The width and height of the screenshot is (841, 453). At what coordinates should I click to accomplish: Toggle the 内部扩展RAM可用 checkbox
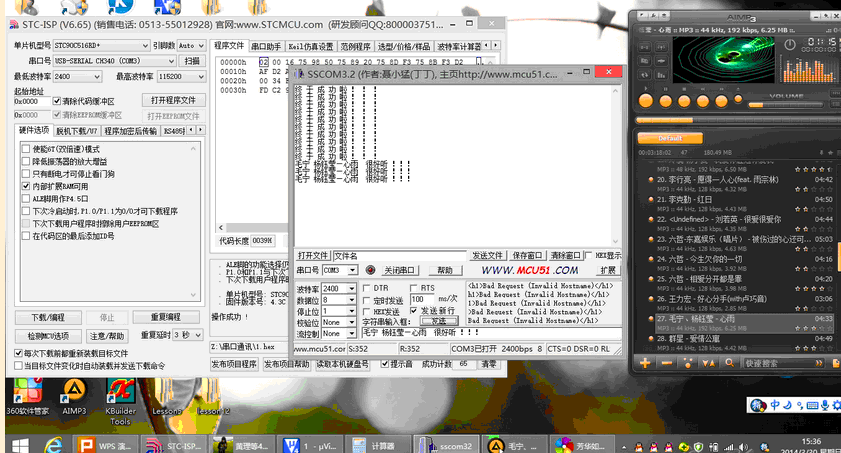pyautogui.click(x=26, y=186)
